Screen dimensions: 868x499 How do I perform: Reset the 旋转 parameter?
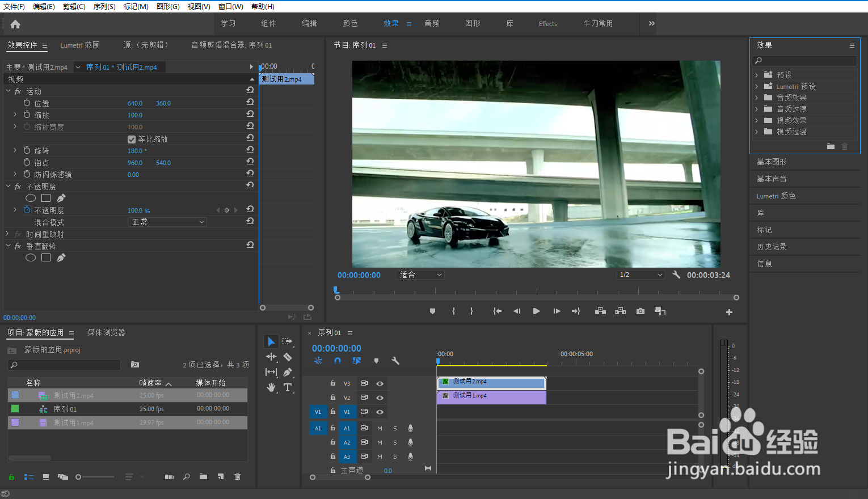point(250,150)
